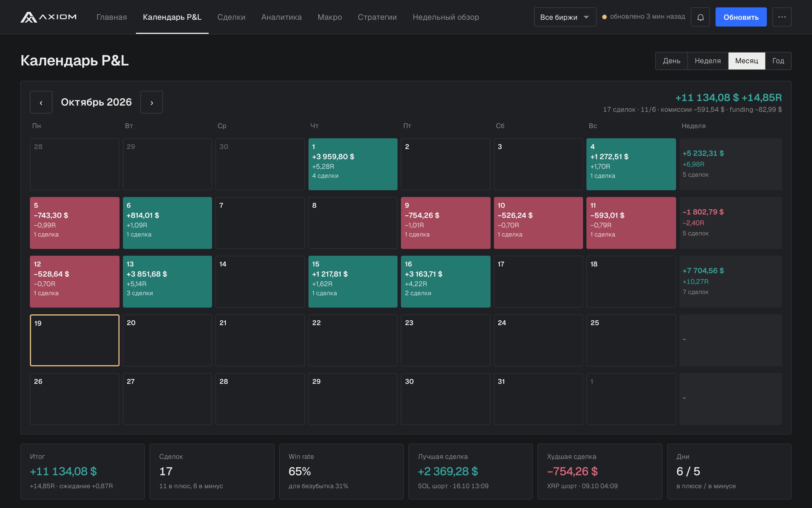The height and width of the screenshot is (508, 812).
Task: Open October 5 with −743,30 $
Action: [x=74, y=223]
